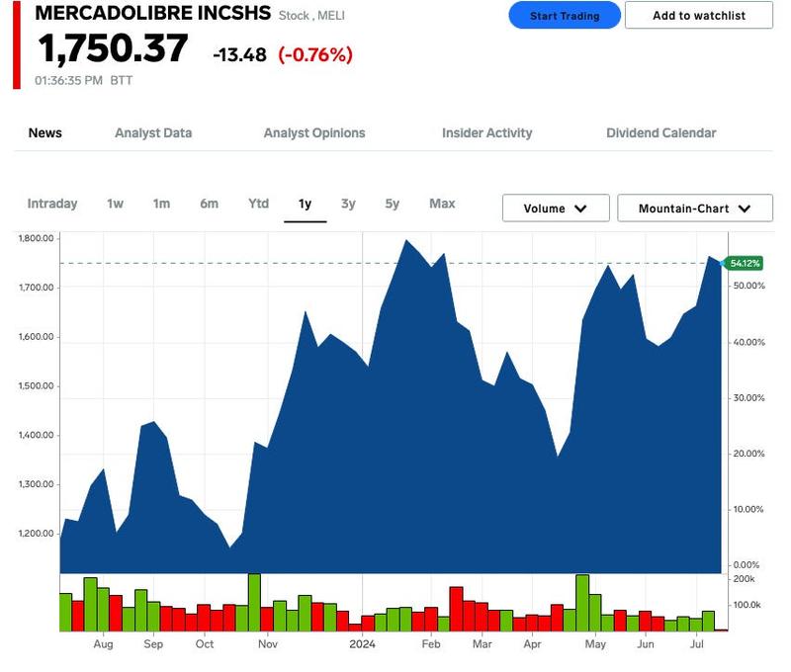
Task: Click the green 54.12% price marker
Action: pyautogui.click(x=745, y=263)
